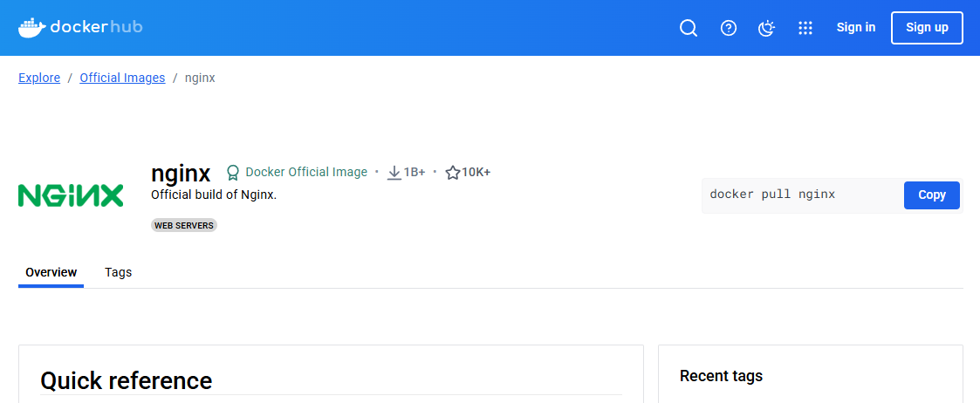Switch to the Overview tab

(51, 272)
